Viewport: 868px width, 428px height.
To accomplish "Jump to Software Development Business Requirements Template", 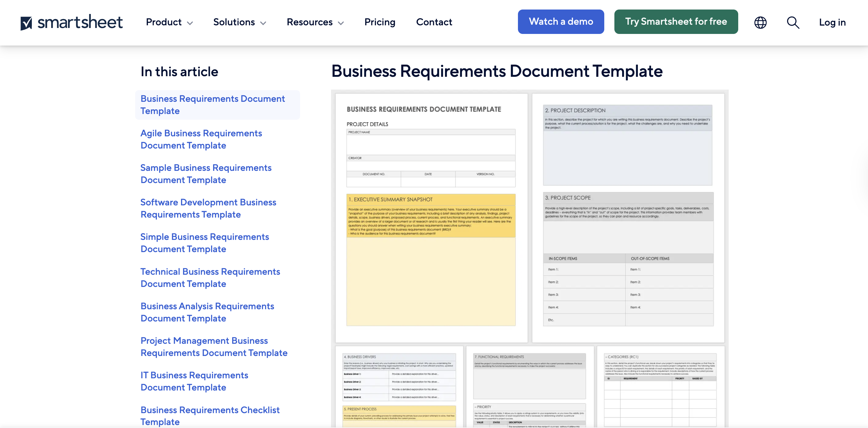I will [x=208, y=208].
